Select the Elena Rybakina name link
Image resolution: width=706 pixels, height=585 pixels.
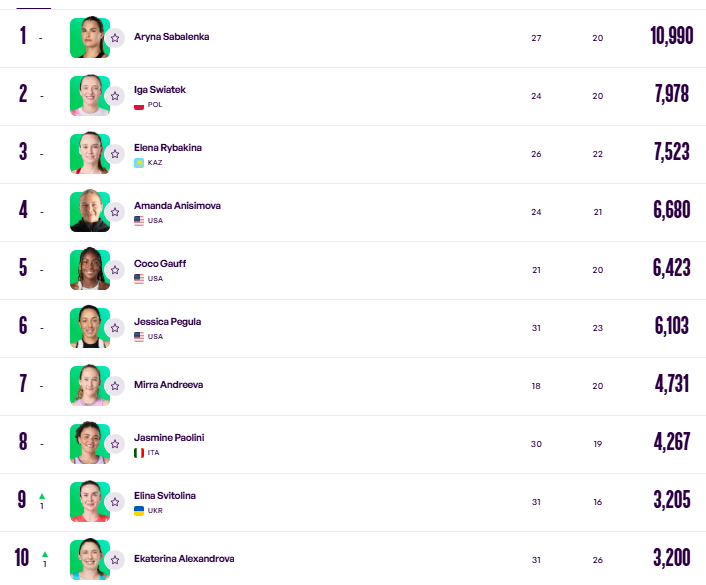pyautogui.click(x=167, y=148)
